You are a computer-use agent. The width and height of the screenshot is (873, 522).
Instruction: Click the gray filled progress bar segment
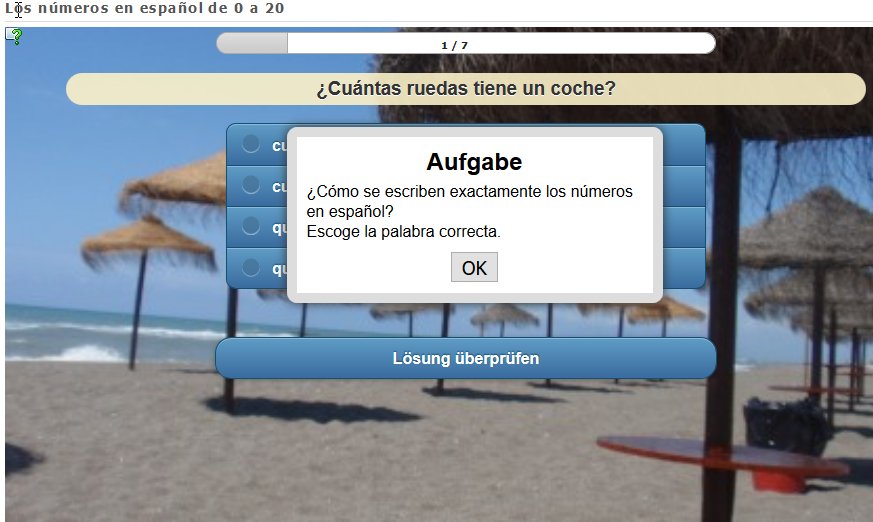click(x=252, y=44)
